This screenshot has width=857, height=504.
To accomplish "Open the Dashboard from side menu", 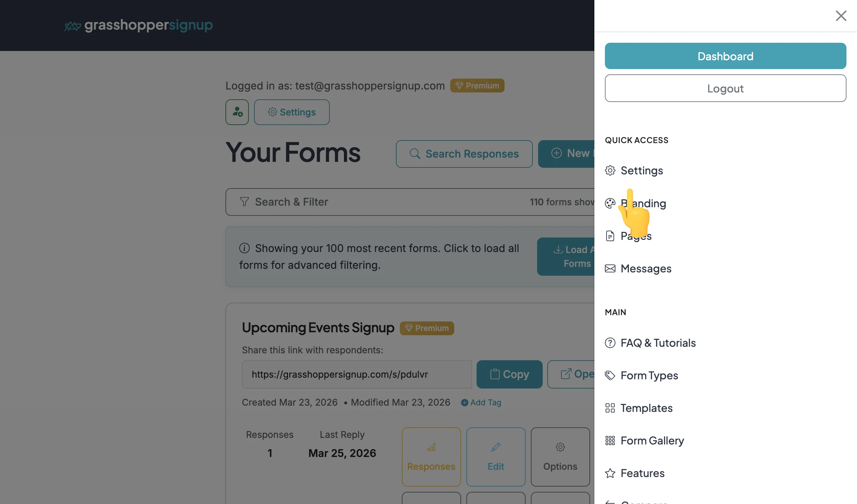I will (725, 56).
